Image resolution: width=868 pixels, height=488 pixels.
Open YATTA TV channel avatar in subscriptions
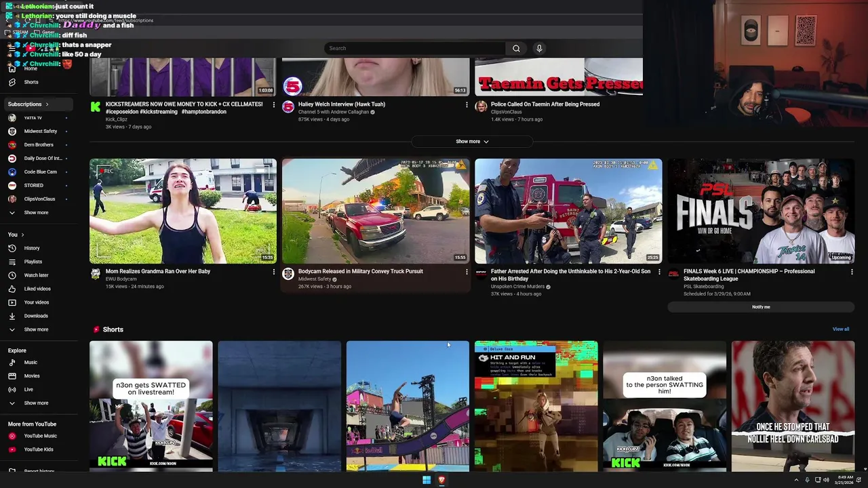pyautogui.click(x=12, y=118)
